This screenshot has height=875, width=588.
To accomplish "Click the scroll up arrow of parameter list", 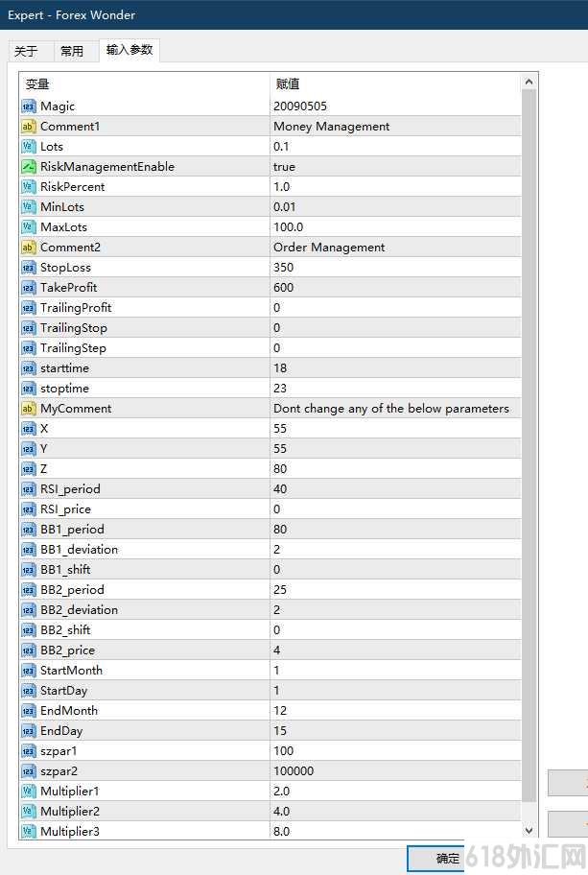I will tap(529, 83).
